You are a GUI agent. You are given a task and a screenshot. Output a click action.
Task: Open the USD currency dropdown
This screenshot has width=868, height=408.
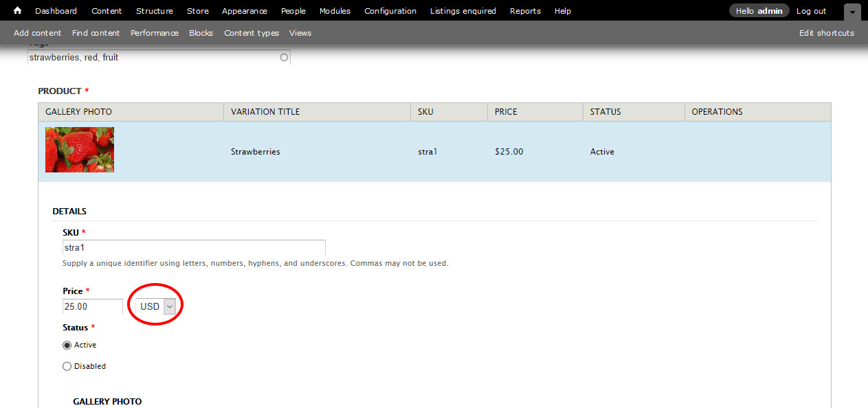157,307
